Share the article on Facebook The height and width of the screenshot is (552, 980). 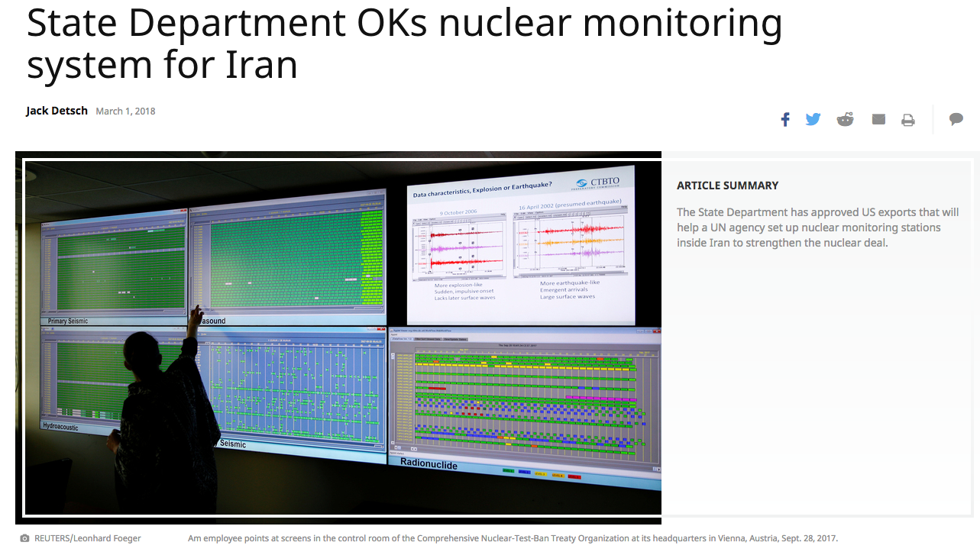coord(785,120)
